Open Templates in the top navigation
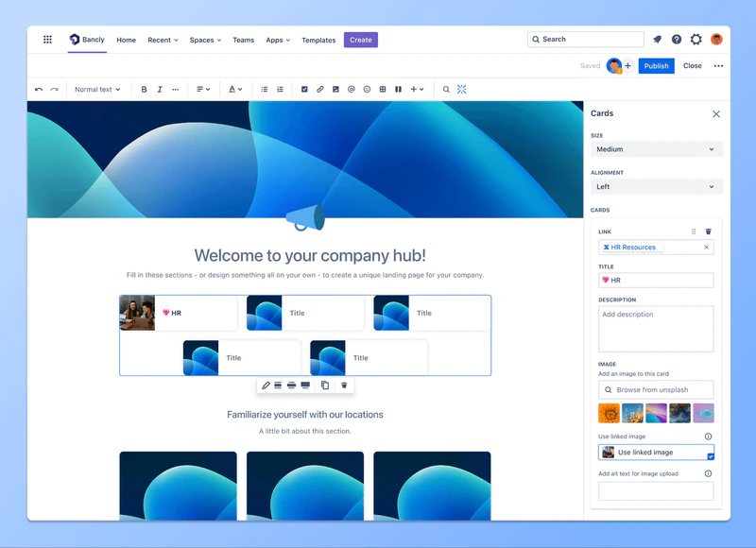Screen dimensions: 756x548 point(318,40)
